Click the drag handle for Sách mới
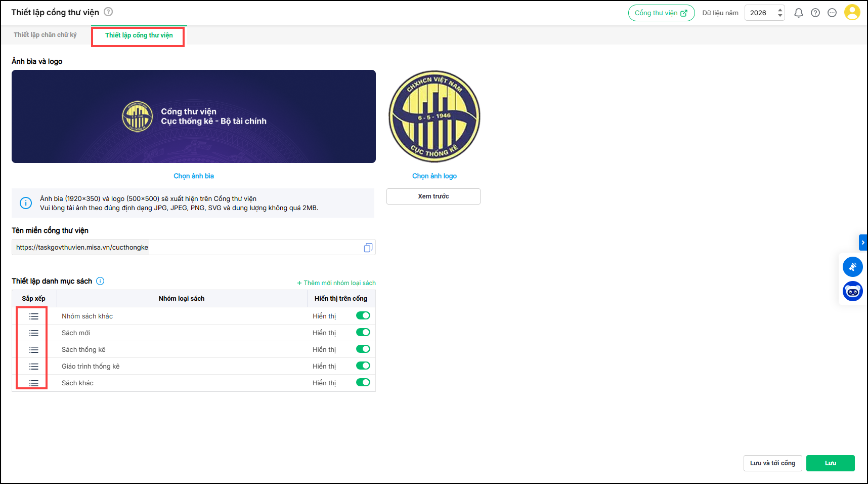This screenshot has height=484, width=868. [x=34, y=333]
